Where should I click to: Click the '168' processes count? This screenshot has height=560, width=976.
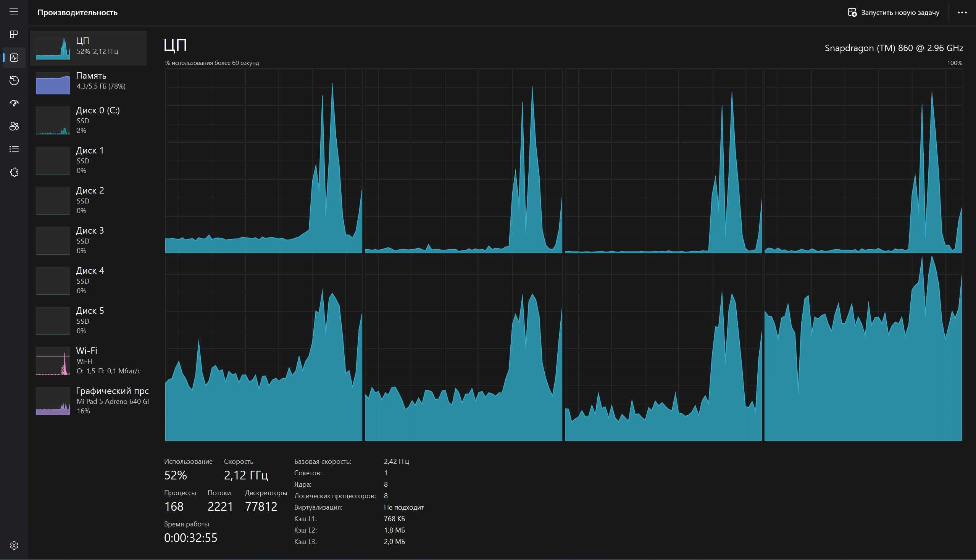pyautogui.click(x=174, y=507)
